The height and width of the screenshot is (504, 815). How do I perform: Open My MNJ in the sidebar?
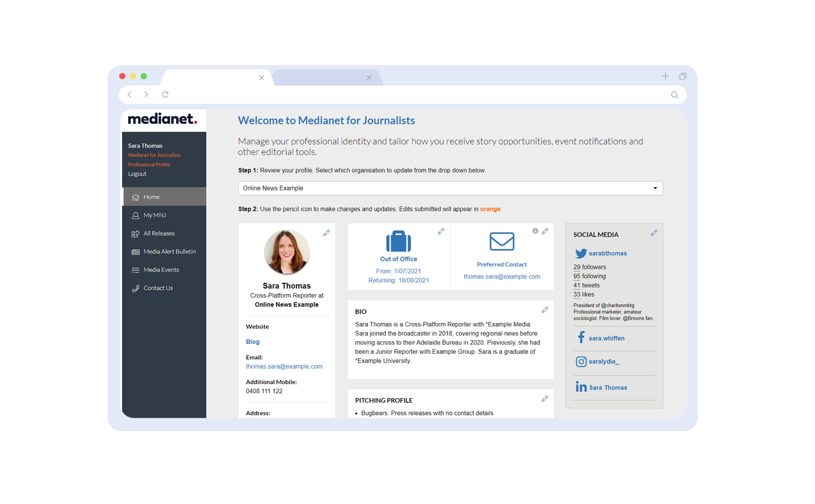coord(164,215)
